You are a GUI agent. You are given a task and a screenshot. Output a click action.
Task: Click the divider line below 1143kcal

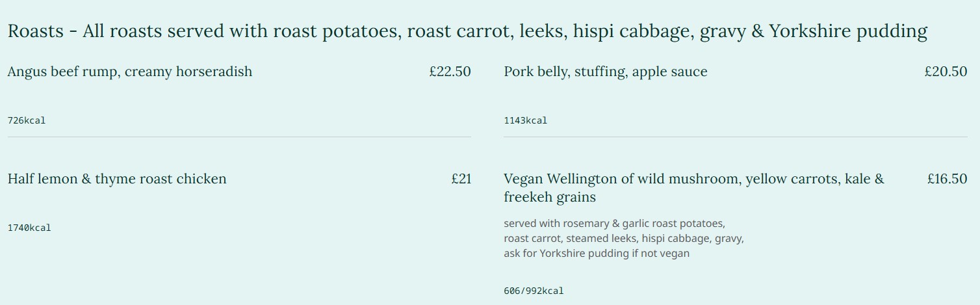tap(735, 137)
